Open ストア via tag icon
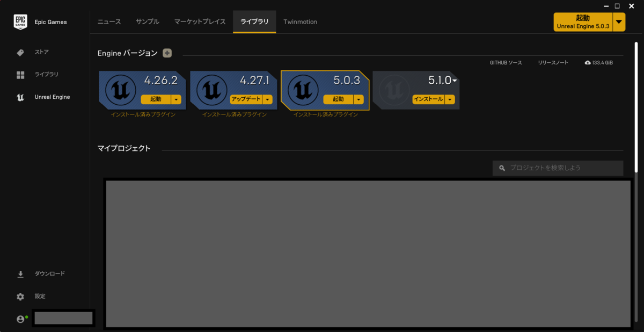 (20, 52)
